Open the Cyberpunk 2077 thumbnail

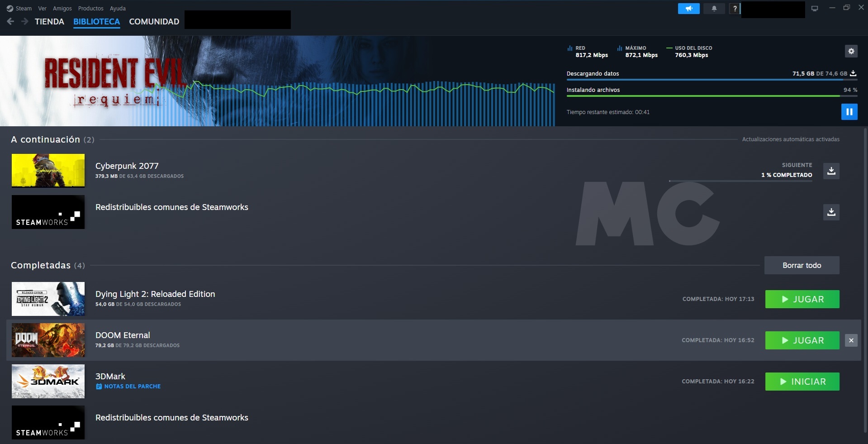point(48,171)
